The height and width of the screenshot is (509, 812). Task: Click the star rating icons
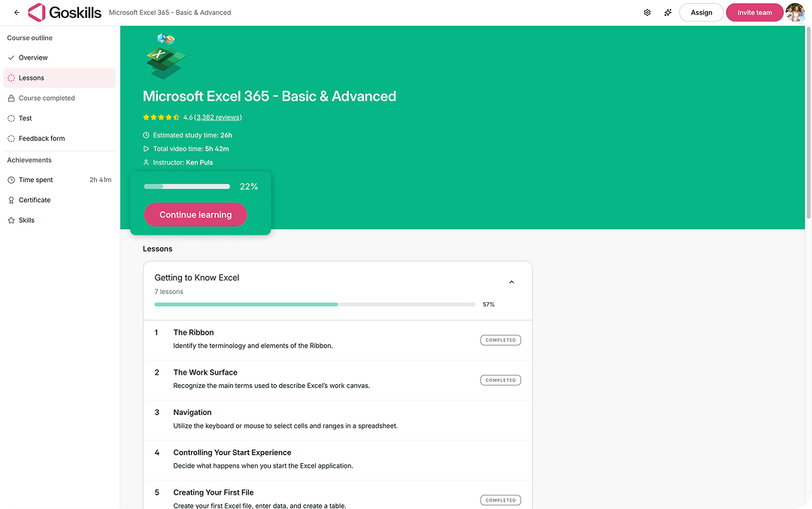pos(161,117)
